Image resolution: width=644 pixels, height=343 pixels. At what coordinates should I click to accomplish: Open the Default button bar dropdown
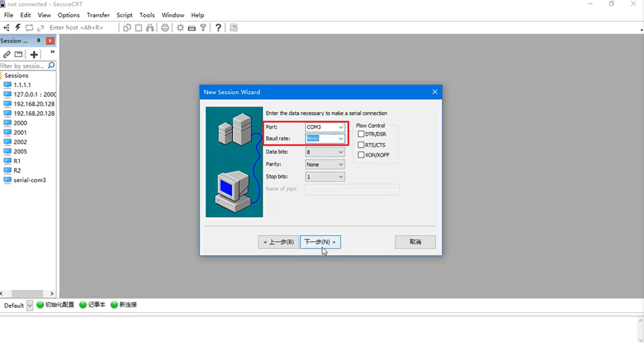(x=30, y=305)
